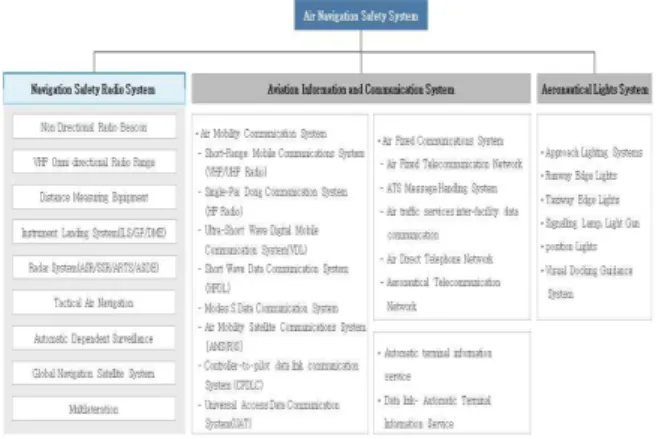
Task: Click the Air Mobility Communication System line
Action: 261,133
